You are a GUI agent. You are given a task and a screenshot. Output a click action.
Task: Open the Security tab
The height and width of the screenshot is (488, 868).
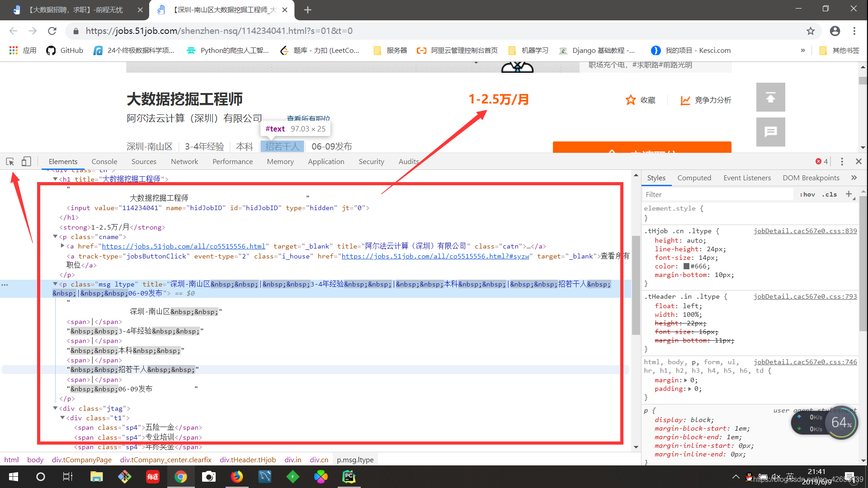(x=371, y=161)
